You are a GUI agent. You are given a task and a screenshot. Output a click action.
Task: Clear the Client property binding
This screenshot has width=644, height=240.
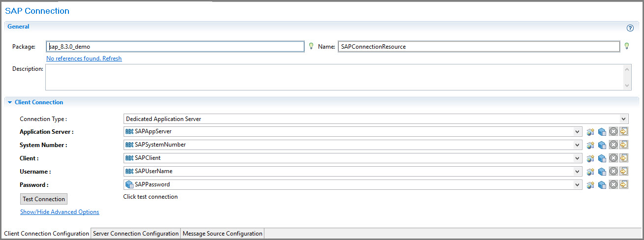(613, 158)
